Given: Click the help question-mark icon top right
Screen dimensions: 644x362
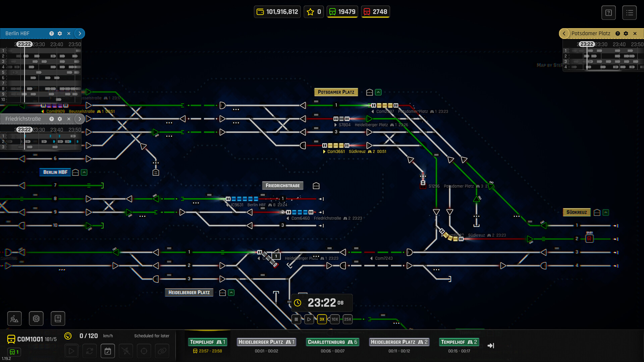Looking at the screenshot, I should 608,12.
